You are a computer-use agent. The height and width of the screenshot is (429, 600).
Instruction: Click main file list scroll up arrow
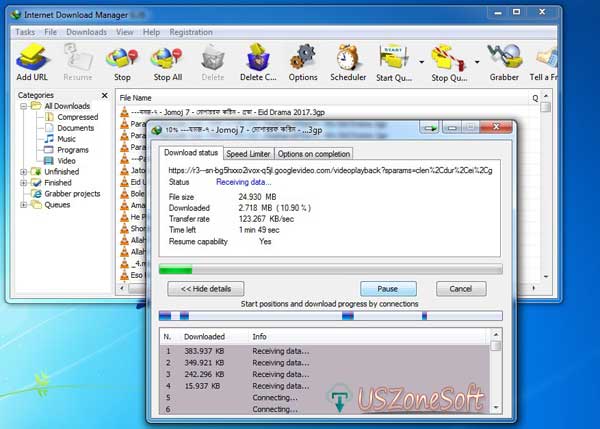click(x=546, y=96)
